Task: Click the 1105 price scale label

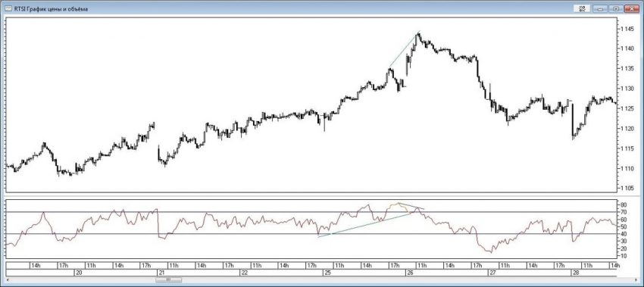Action: 627,188
